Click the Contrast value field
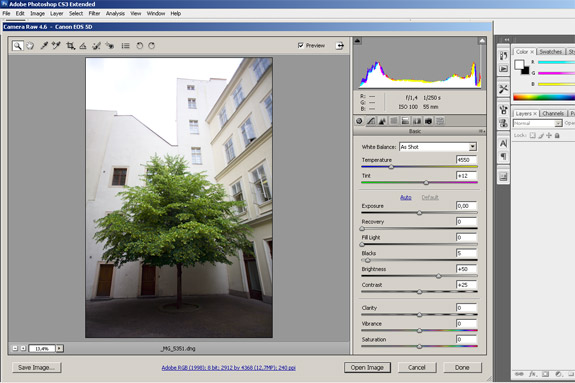Viewport: 575px width, 383px height. click(x=466, y=285)
